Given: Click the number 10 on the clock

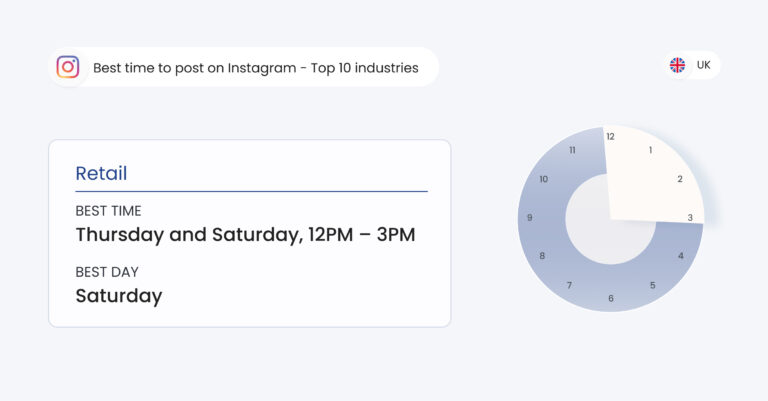Looking at the screenshot, I should [544, 179].
